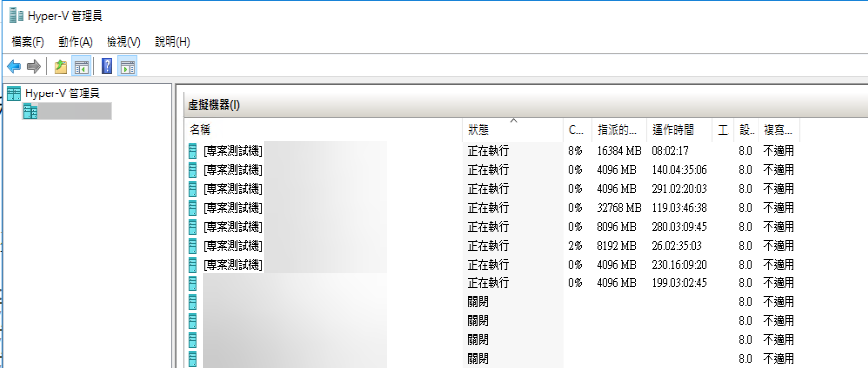Click the 280.03:09:45 uptime cell
Image resolution: width=868 pixels, height=368 pixels.
point(679,227)
